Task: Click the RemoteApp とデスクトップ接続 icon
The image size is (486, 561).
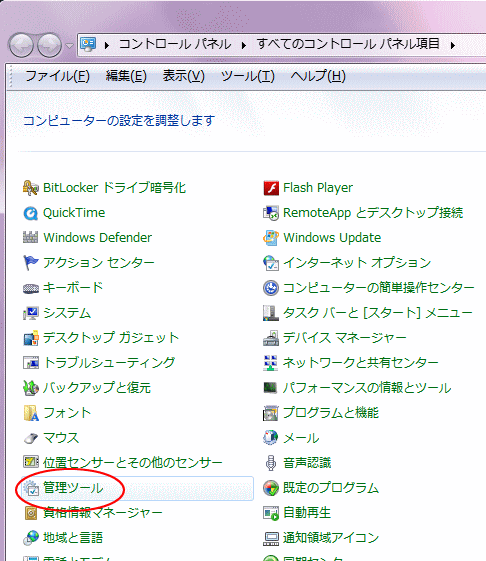Action: tap(271, 213)
